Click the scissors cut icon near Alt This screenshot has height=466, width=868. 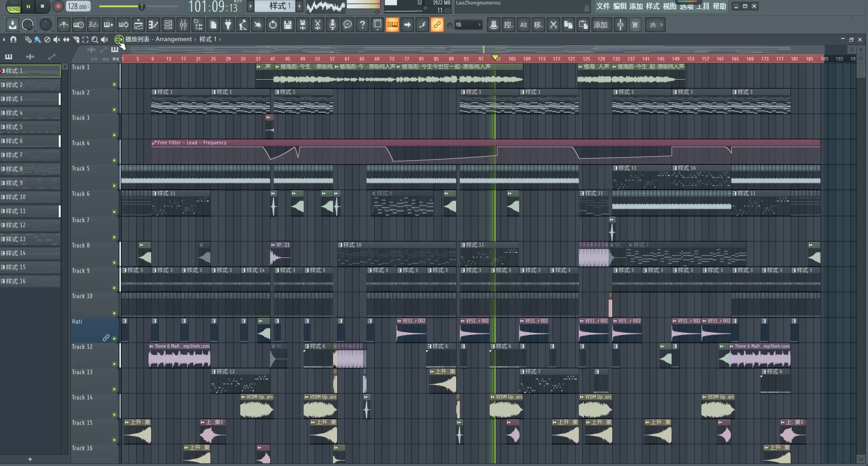click(553, 24)
